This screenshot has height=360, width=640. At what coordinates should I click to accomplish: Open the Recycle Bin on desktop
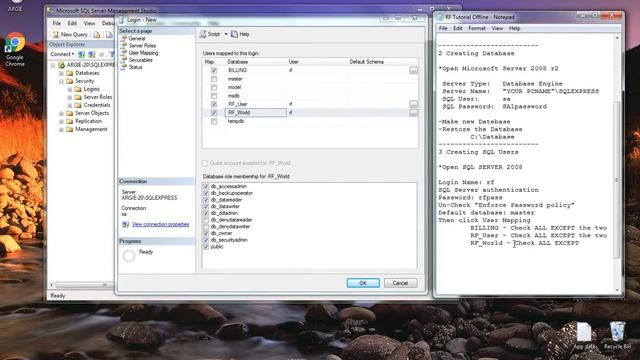click(617, 335)
